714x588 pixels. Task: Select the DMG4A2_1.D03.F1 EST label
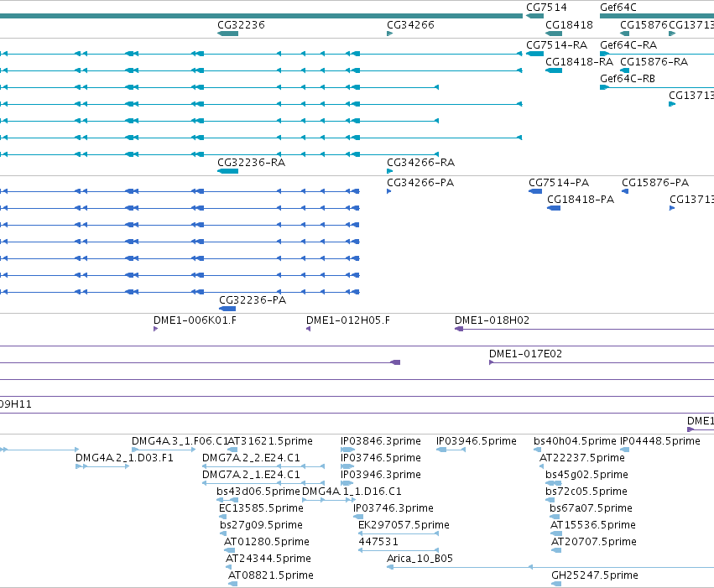tap(124, 458)
